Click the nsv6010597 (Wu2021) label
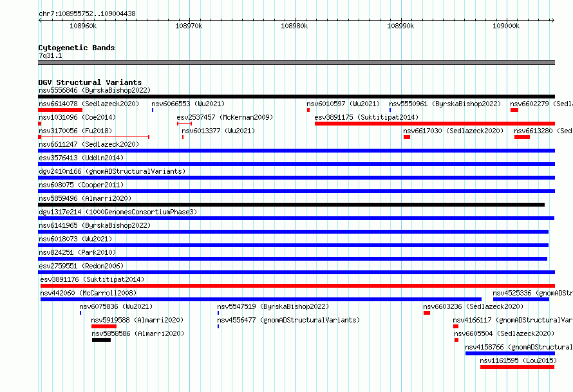Image resolution: width=573 pixels, height=392 pixels. (343, 104)
